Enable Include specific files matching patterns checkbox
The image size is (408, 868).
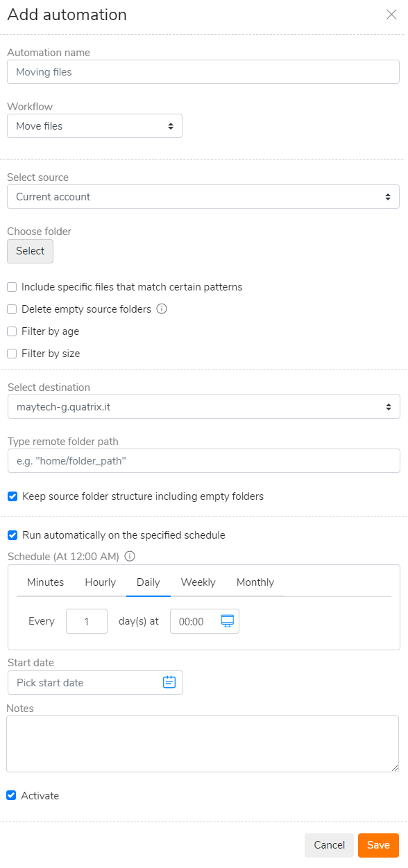[12, 287]
